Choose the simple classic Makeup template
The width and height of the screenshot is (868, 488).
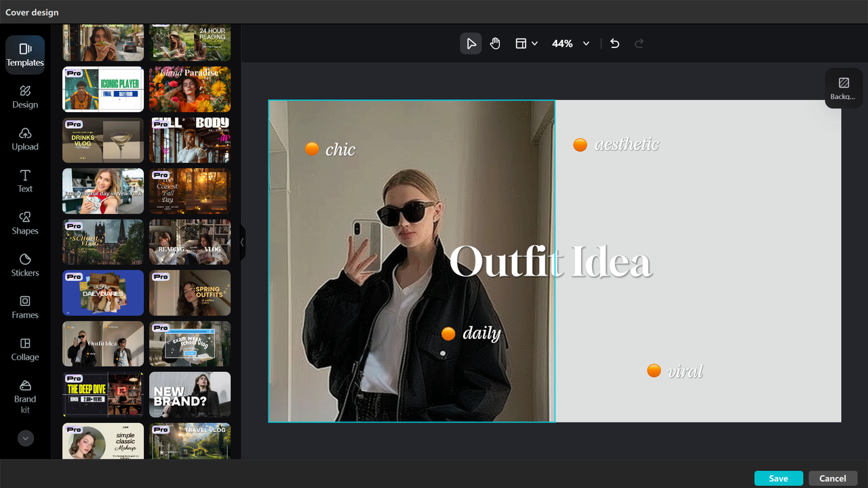click(103, 441)
